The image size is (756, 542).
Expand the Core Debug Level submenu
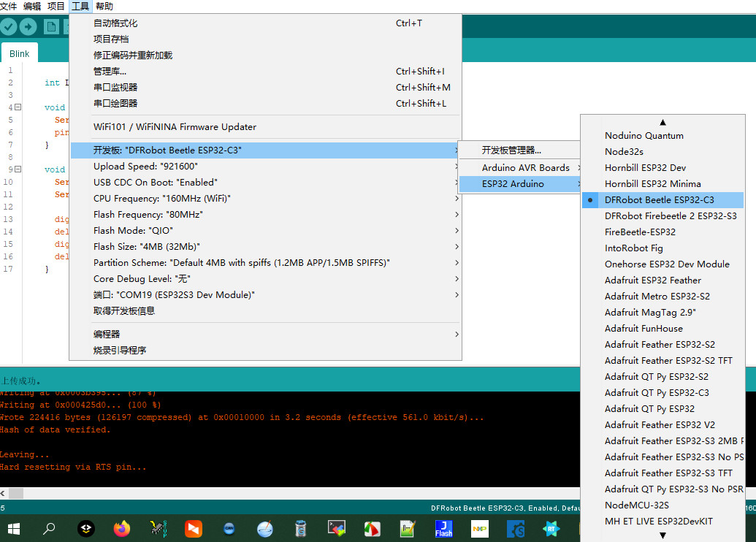click(x=266, y=279)
